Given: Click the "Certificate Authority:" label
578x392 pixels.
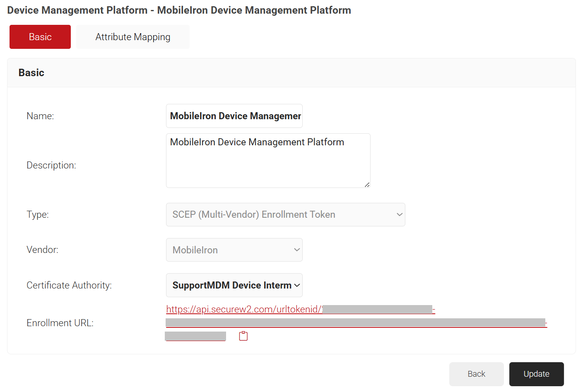Looking at the screenshot, I should pyautogui.click(x=69, y=285).
